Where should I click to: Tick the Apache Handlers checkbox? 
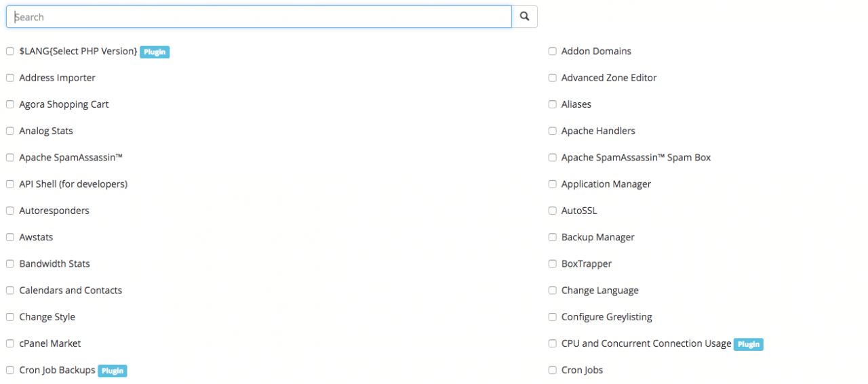click(553, 131)
